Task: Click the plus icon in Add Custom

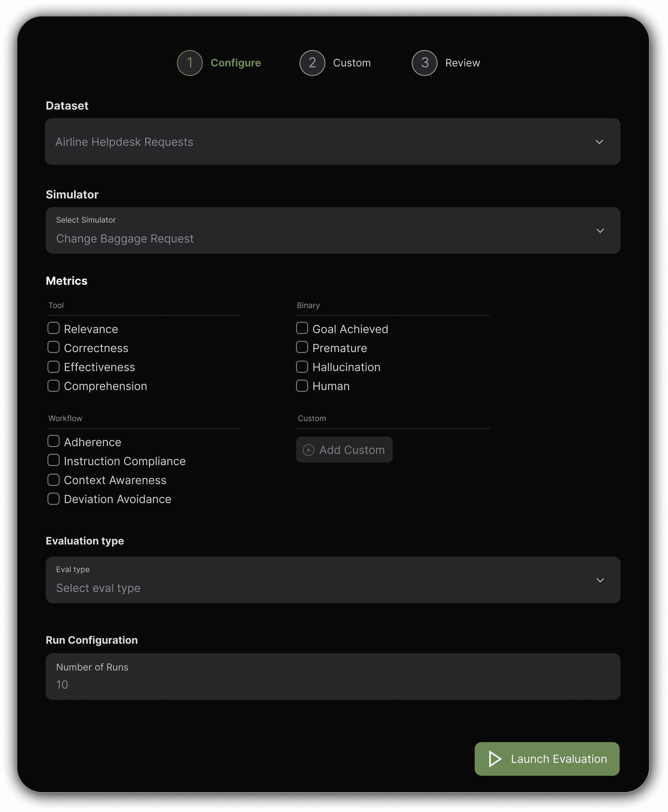Action: (x=308, y=450)
